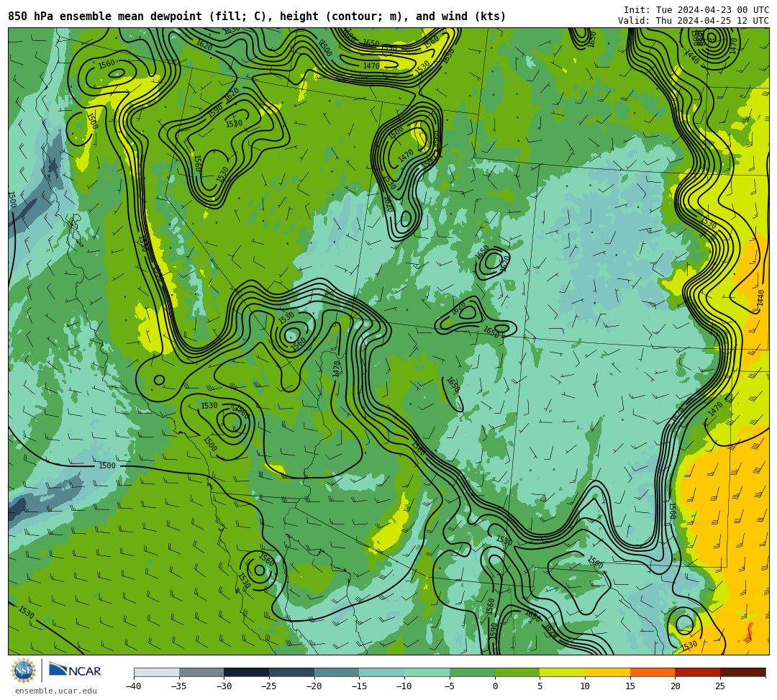
Task: Click the -15 colorbar tick label
Action: tap(359, 686)
